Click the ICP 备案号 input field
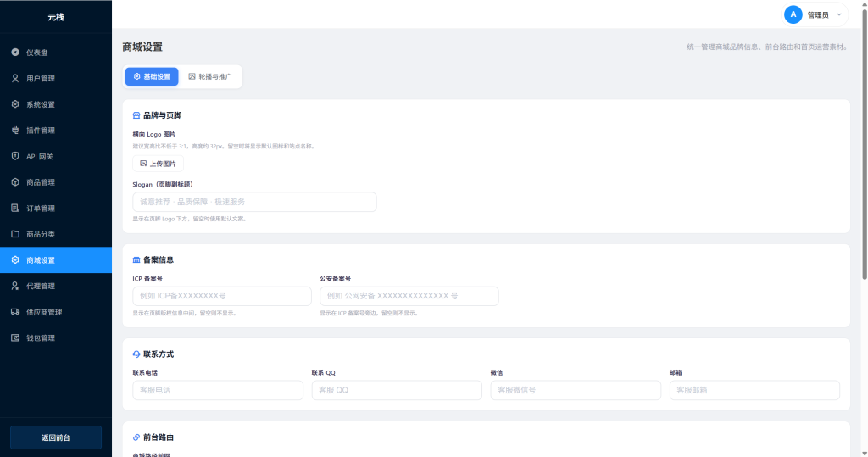868x457 pixels. 222,296
